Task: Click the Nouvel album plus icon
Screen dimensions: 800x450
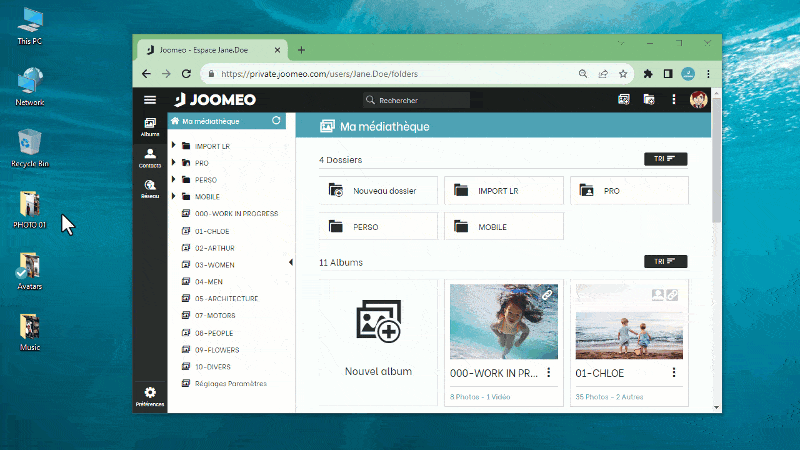Action: point(378,321)
